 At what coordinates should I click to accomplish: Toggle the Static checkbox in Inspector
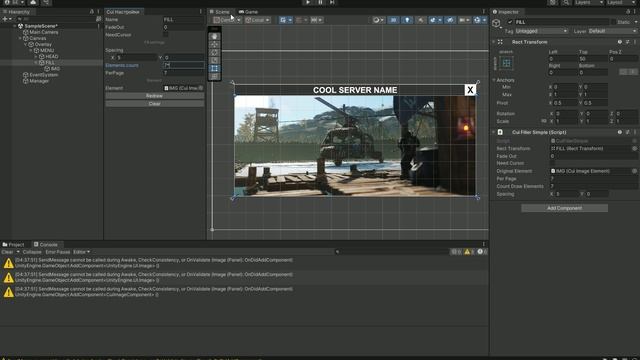coord(613,22)
